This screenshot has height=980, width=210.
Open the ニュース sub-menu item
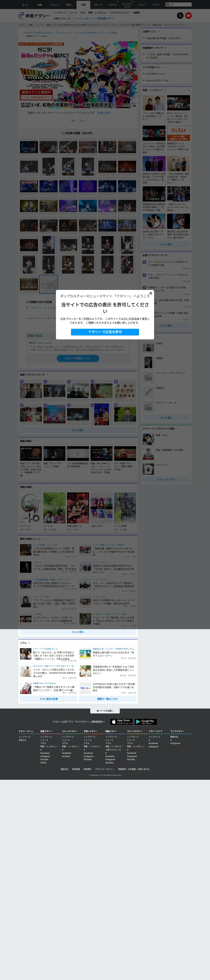(x=73, y=13)
